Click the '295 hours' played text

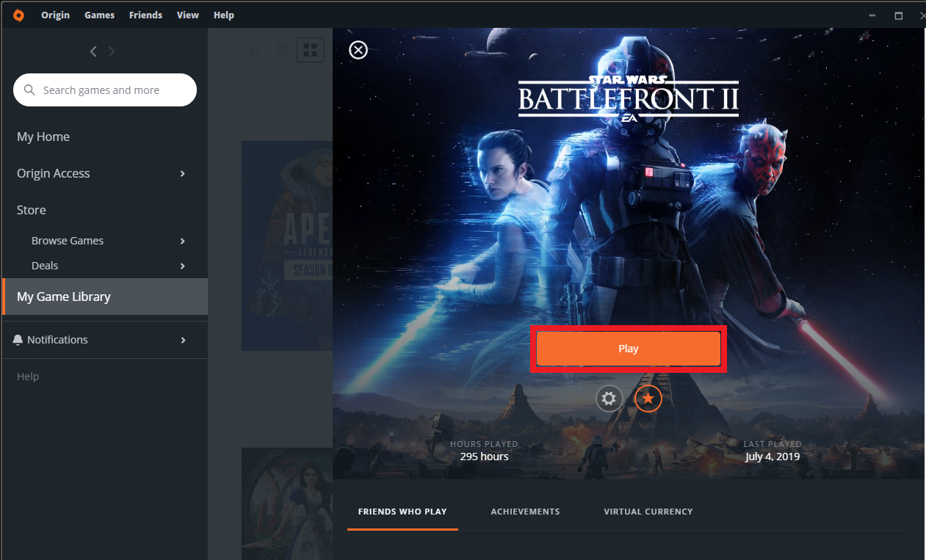pos(484,457)
